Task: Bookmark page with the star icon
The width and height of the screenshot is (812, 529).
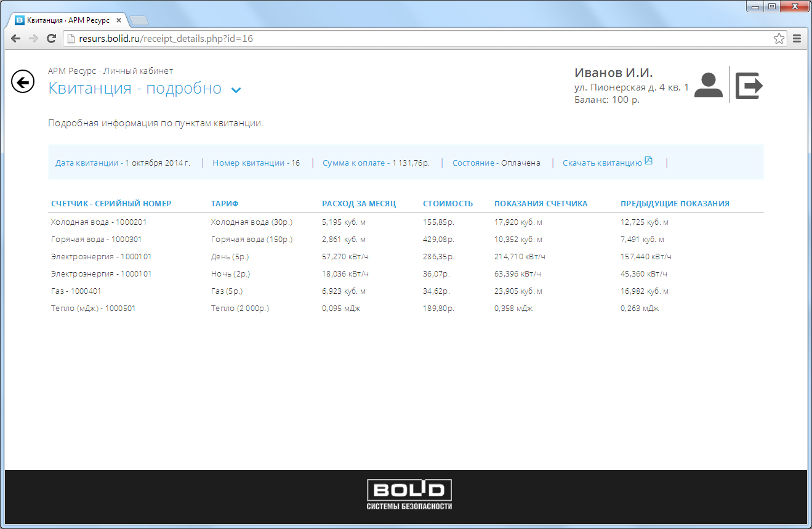Action: coord(779,39)
